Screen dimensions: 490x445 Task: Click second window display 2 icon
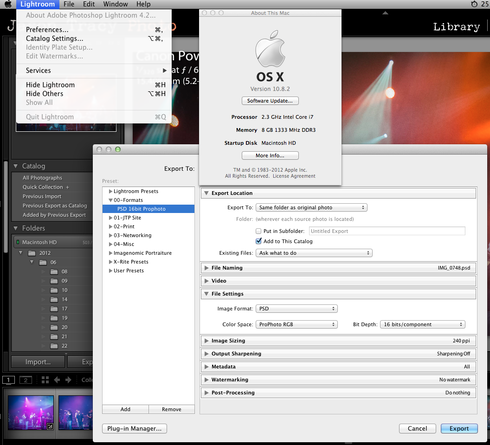26,380
